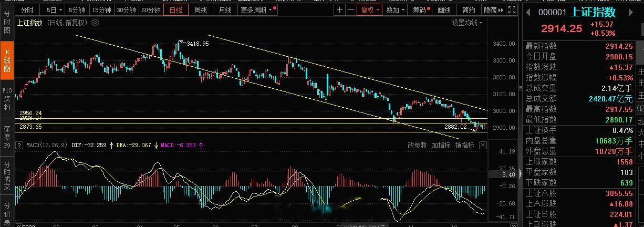Click the DEA value -29.067
This screenshot has width=644, height=227.
(140, 145)
